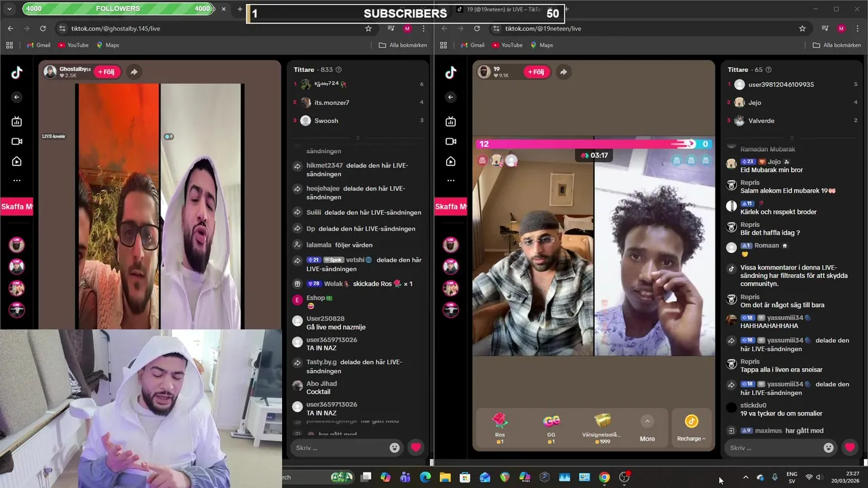The height and width of the screenshot is (488, 868).
Task: Open Microsoft Edge from the taskbar
Action: pyautogui.click(x=425, y=477)
